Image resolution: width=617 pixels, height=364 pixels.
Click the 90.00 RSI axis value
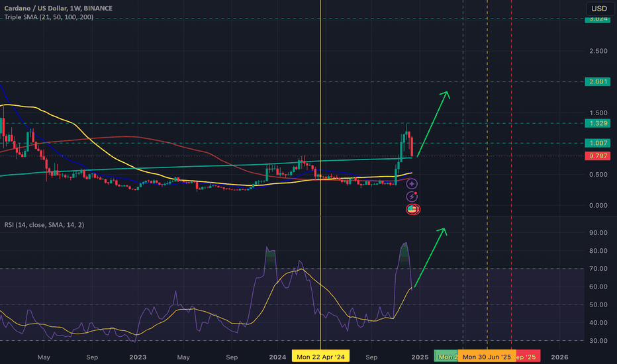(598, 232)
